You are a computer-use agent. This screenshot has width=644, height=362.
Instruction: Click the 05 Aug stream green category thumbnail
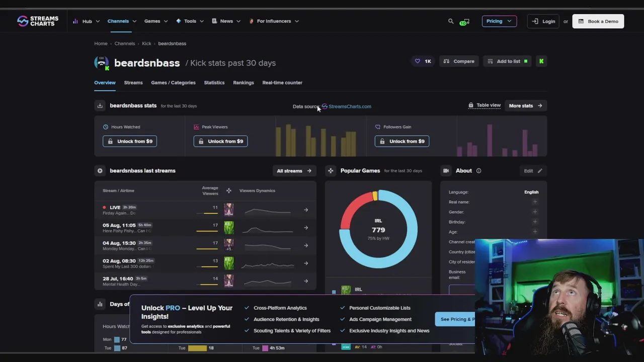click(x=229, y=227)
